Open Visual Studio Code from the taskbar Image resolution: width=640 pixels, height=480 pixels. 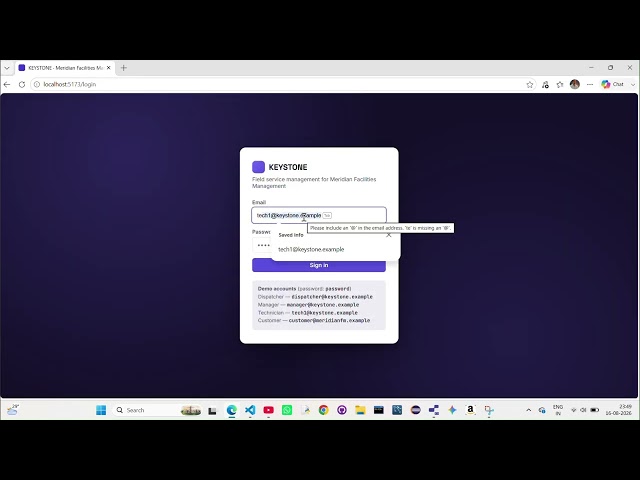pyautogui.click(x=250, y=410)
